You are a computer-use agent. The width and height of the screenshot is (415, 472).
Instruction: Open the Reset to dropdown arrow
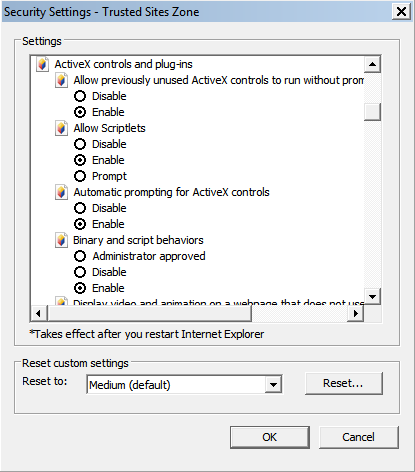(x=273, y=385)
